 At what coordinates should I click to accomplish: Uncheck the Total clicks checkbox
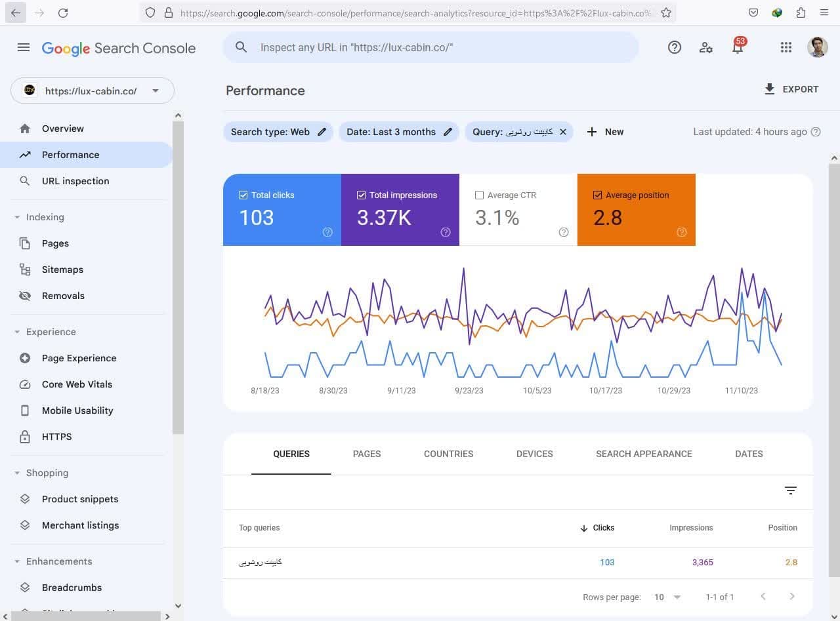tap(243, 195)
